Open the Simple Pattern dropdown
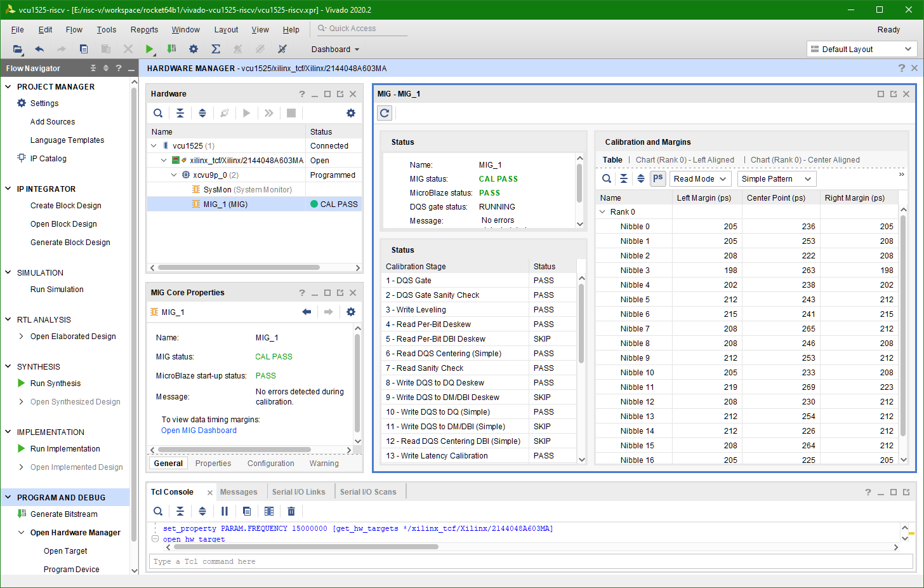The height and width of the screenshot is (588, 924). click(x=775, y=179)
